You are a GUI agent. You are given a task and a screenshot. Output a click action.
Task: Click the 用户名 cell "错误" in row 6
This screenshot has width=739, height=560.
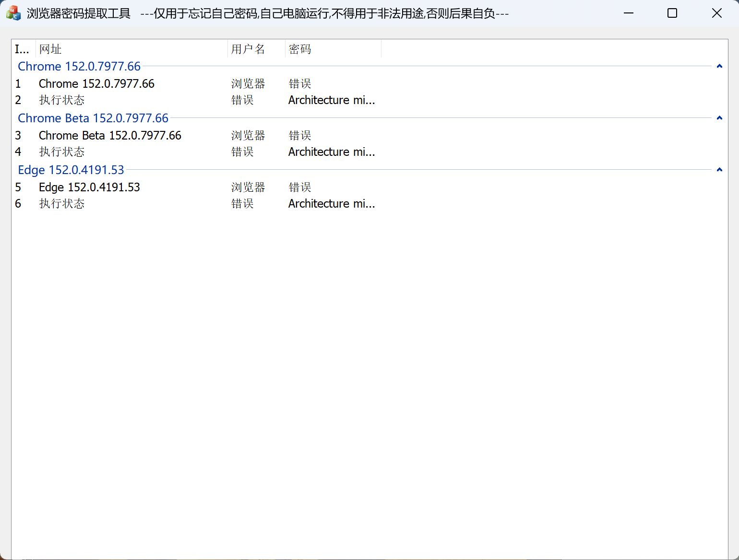[242, 203]
